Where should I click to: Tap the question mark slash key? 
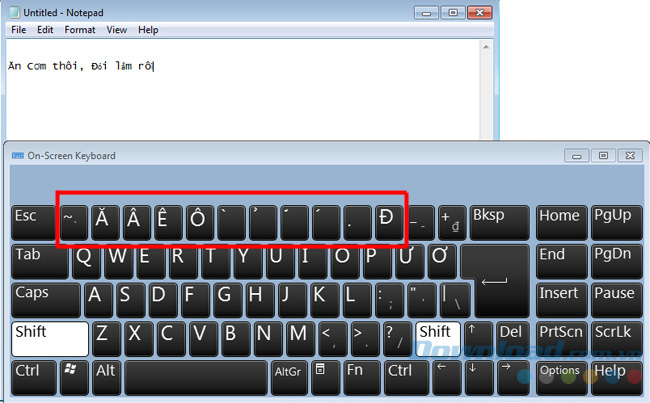point(397,339)
